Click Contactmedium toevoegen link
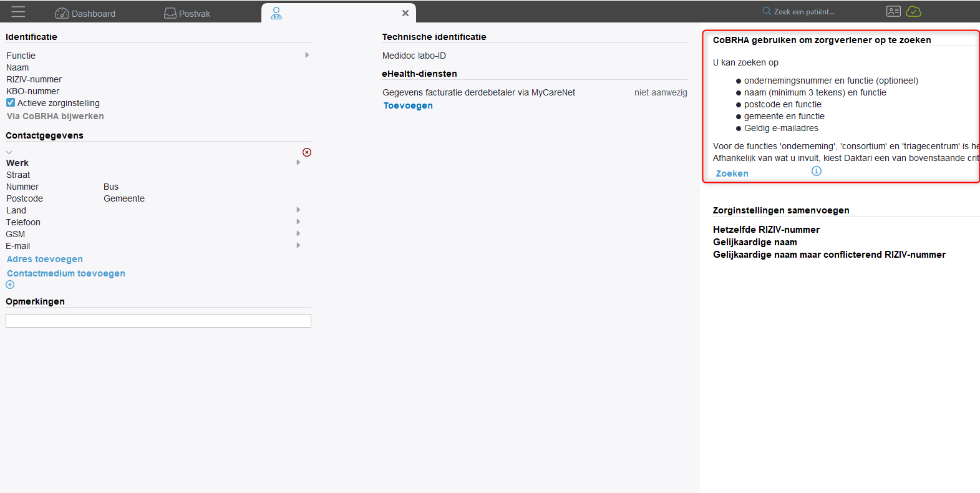The width and height of the screenshot is (980, 493). point(66,273)
